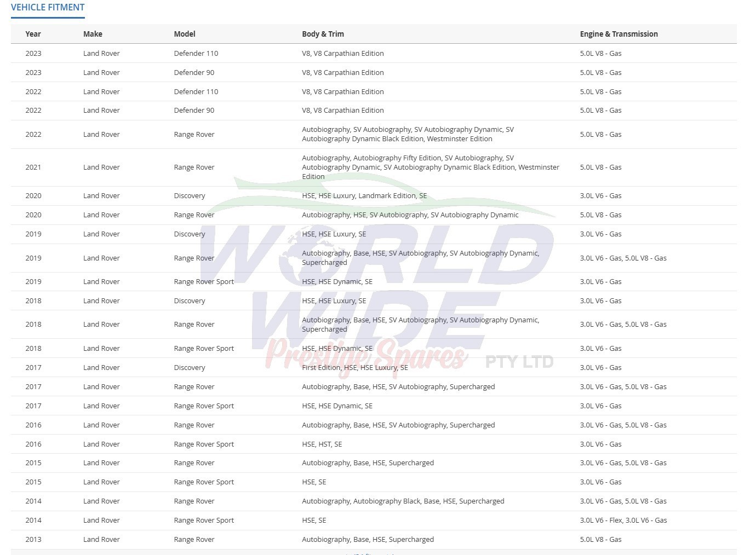Click 'HSE, HST, SE' trim cell
The width and height of the screenshot is (756, 555).
tap(322, 444)
